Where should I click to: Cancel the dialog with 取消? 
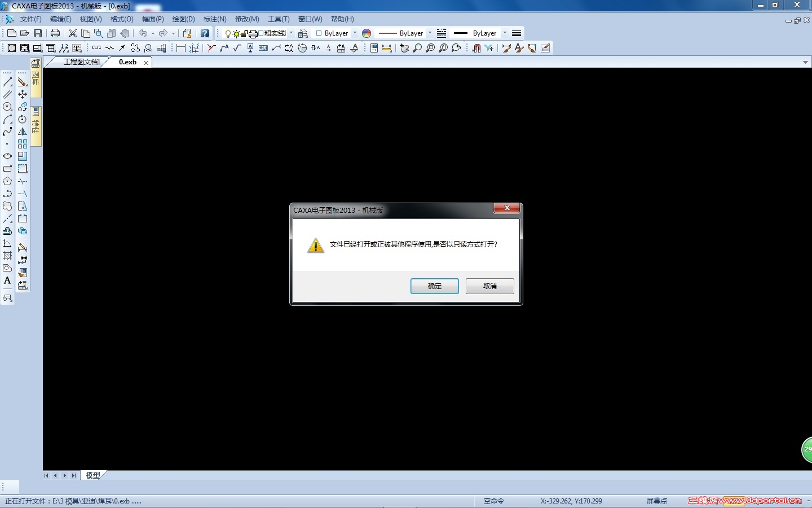(x=490, y=286)
